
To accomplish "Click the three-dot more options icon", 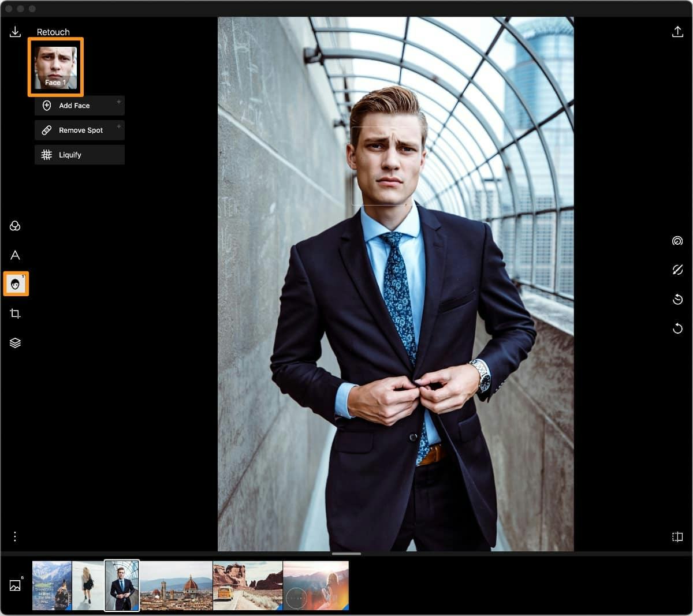I will [15, 537].
